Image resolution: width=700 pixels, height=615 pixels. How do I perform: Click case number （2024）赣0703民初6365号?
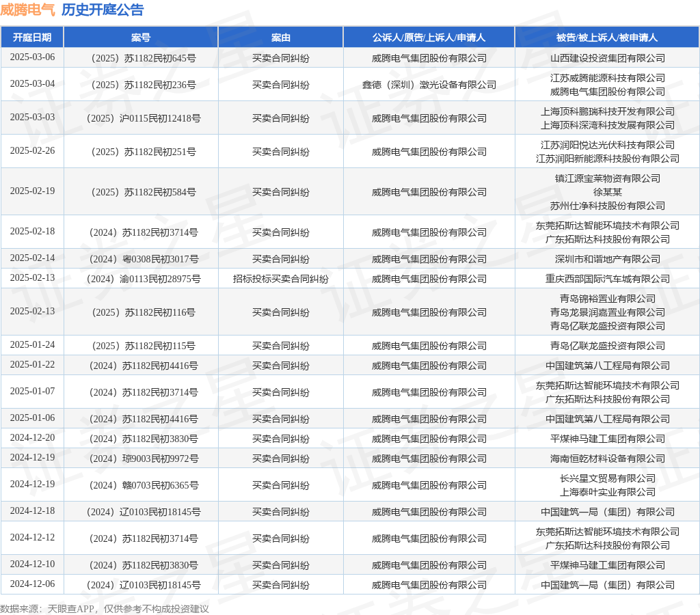141,485
